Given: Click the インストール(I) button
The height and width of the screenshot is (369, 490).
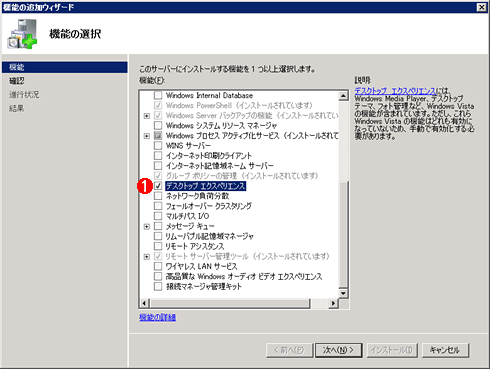Looking at the screenshot, I should tap(392, 350).
